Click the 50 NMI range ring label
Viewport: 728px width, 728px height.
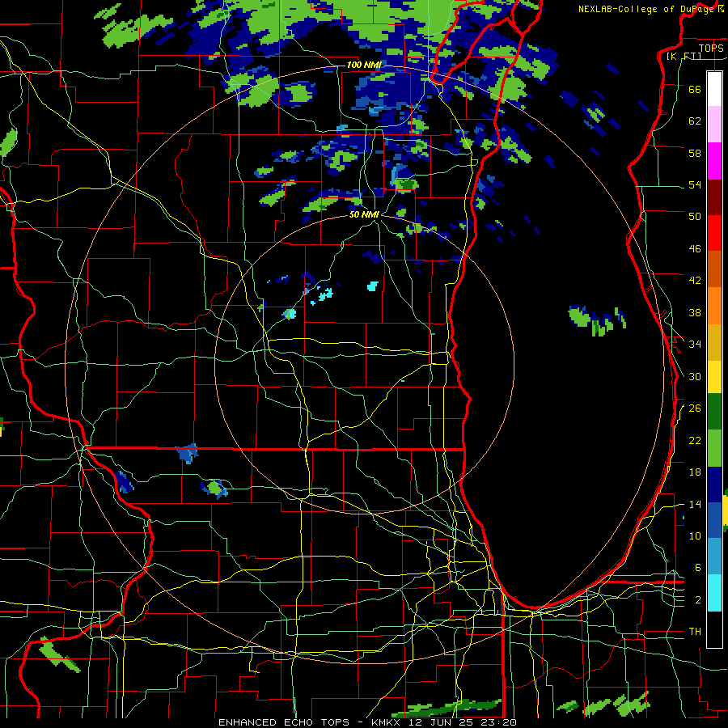click(364, 215)
